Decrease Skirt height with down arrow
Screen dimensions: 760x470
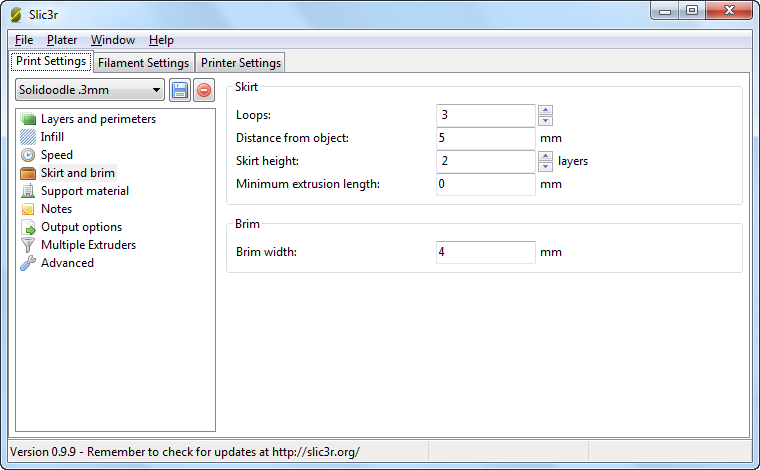[545, 166]
